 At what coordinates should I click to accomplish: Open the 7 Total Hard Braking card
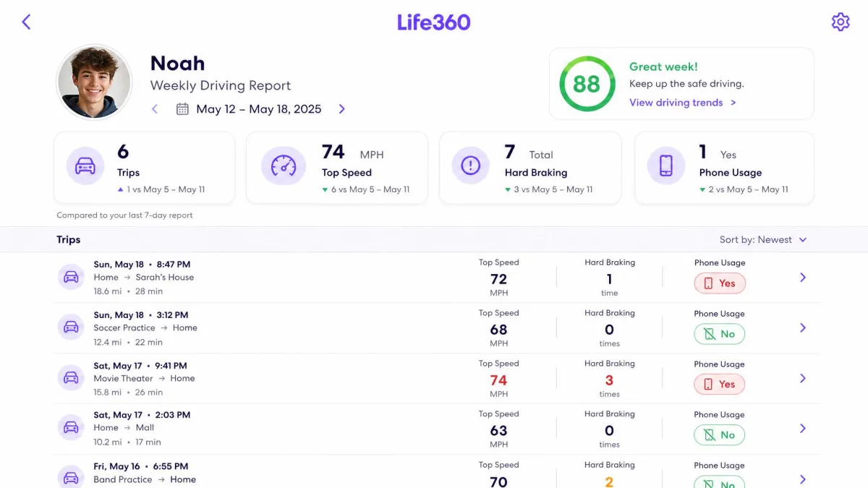pos(530,168)
